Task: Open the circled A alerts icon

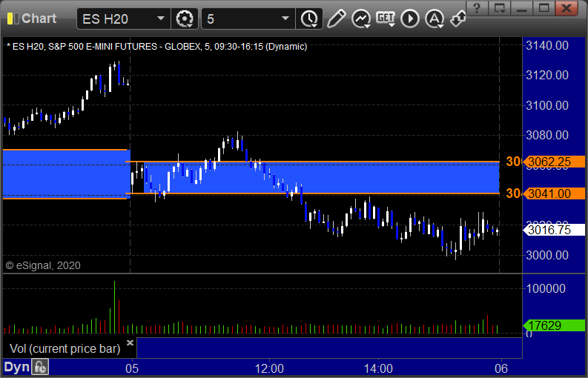Action: [435, 19]
